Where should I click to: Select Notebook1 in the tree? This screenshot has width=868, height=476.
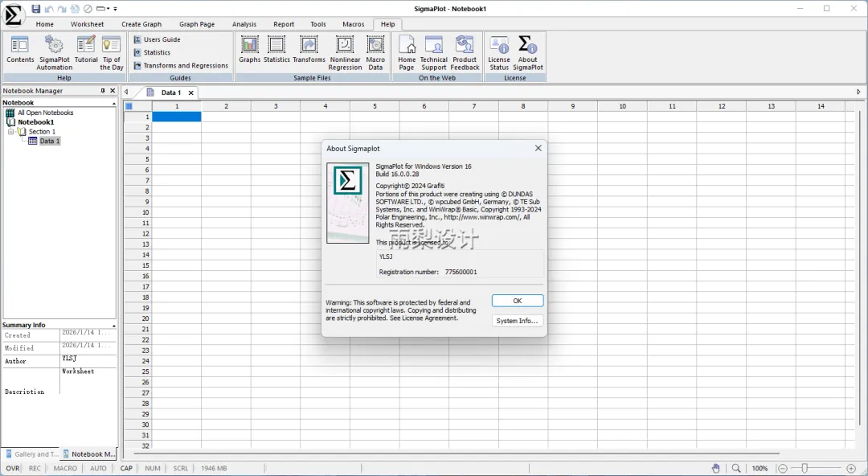pos(35,122)
